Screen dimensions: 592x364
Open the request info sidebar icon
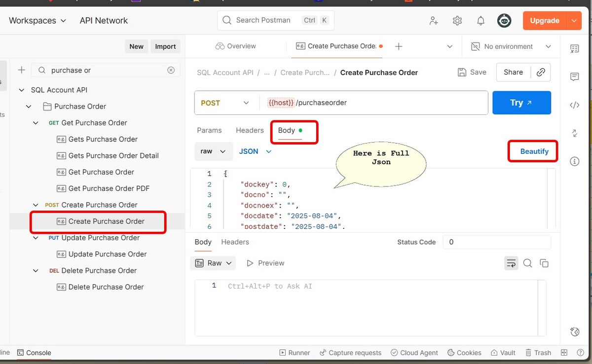574,161
